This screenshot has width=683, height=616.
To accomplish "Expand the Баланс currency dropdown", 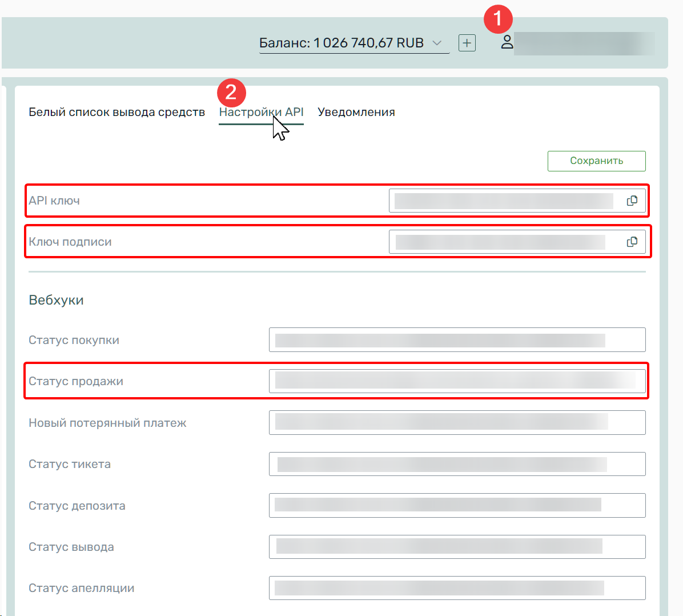I will pyautogui.click(x=437, y=43).
